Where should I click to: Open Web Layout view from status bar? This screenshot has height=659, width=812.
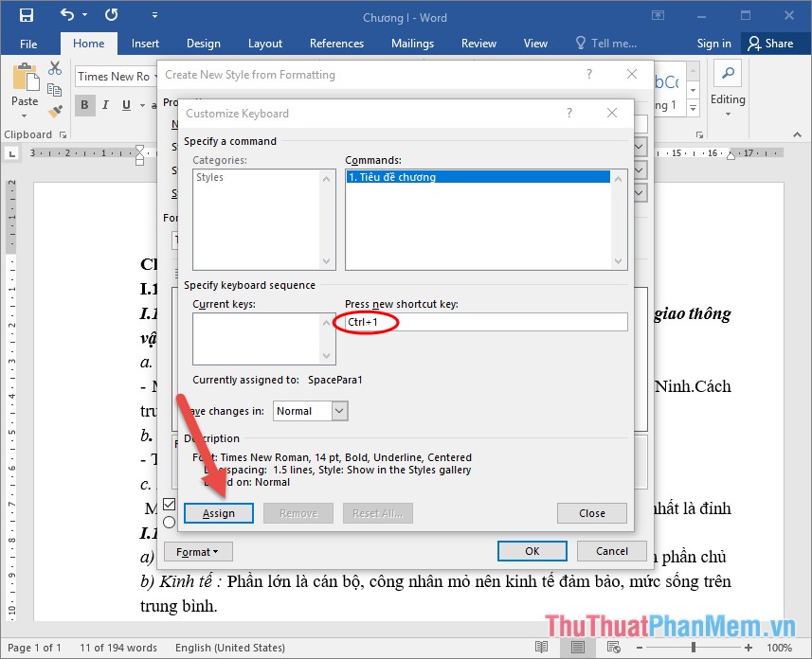tap(612, 648)
